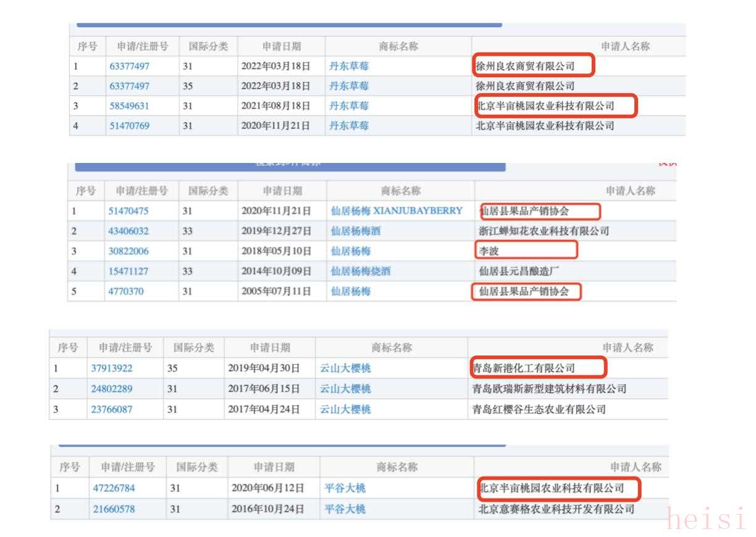
Task: Select class 35 in the 37913922 row
Action: (172, 368)
